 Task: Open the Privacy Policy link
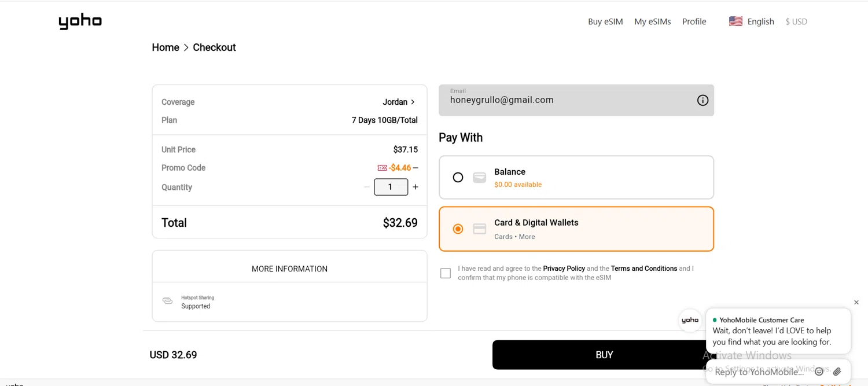[x=564, y=269]
